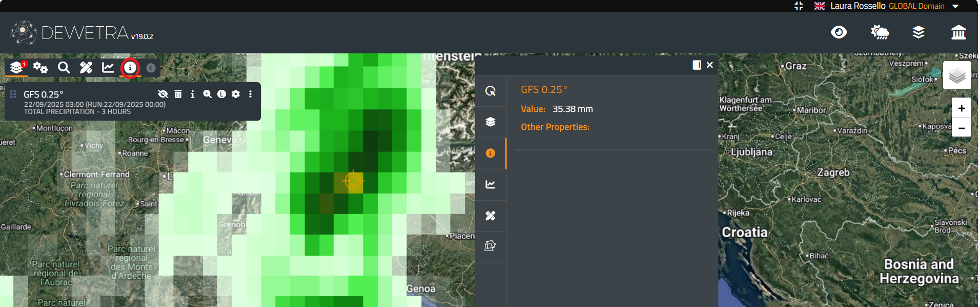Select the pencil-ruler drawing tool in map toolbar
The height and width of the screenshot is (307, 980).
coord(86,68)
